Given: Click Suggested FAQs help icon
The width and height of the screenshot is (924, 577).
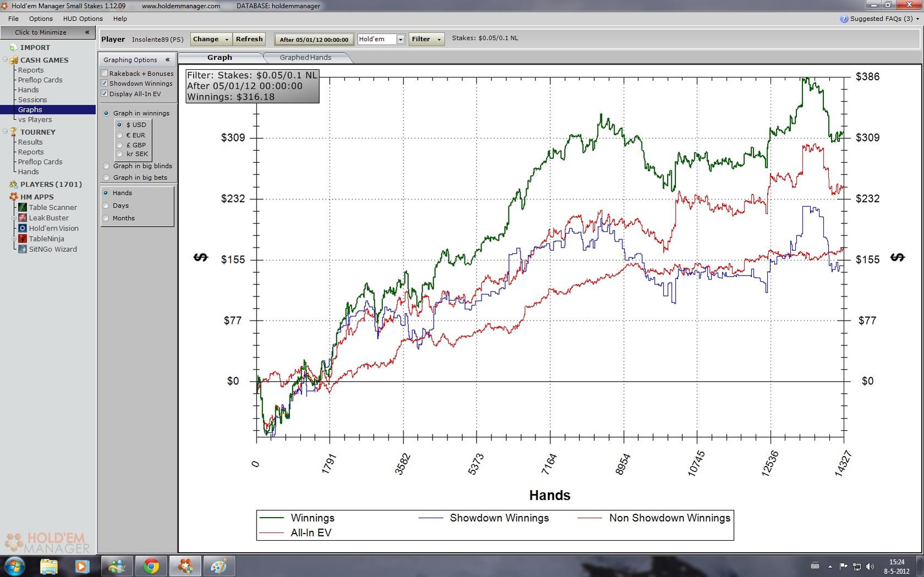Looking at the screenshot, I should [x=844, y=19].
